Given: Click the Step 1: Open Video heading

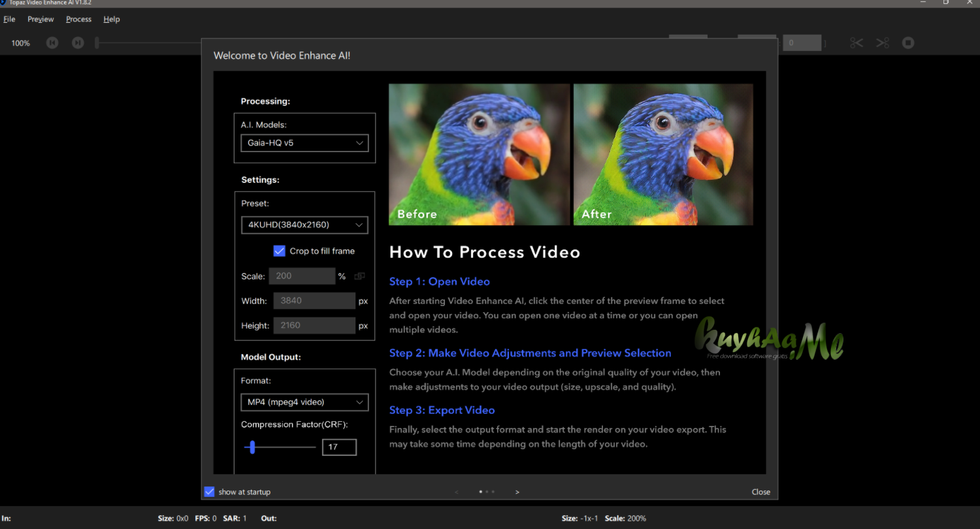Looking at the screenshot, I should (x=440, y=281).
